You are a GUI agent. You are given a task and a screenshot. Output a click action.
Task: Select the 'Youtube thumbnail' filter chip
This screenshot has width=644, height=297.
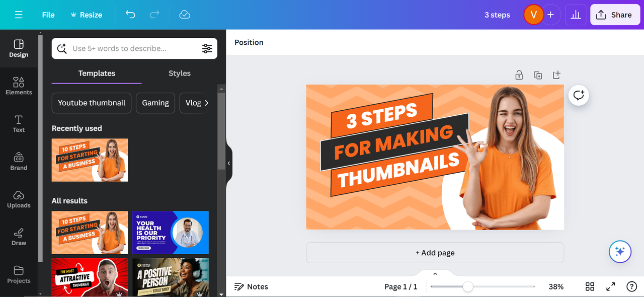click(x=92, y=103)
